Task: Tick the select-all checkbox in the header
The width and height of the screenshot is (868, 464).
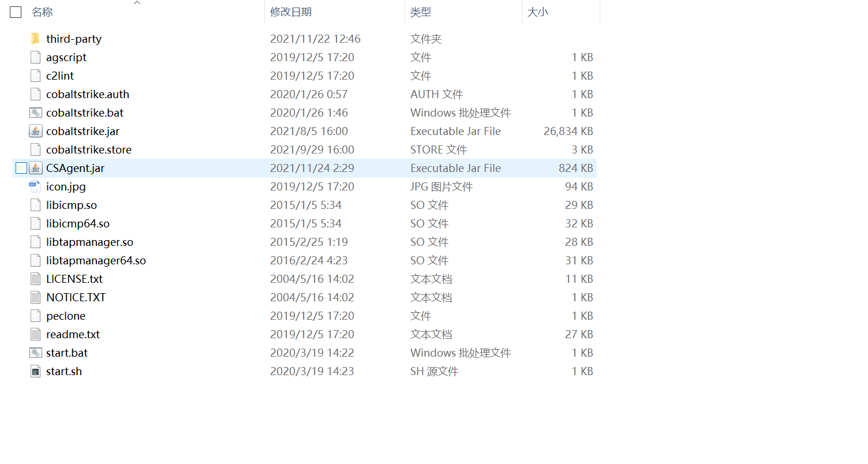Action: (16, 12)
